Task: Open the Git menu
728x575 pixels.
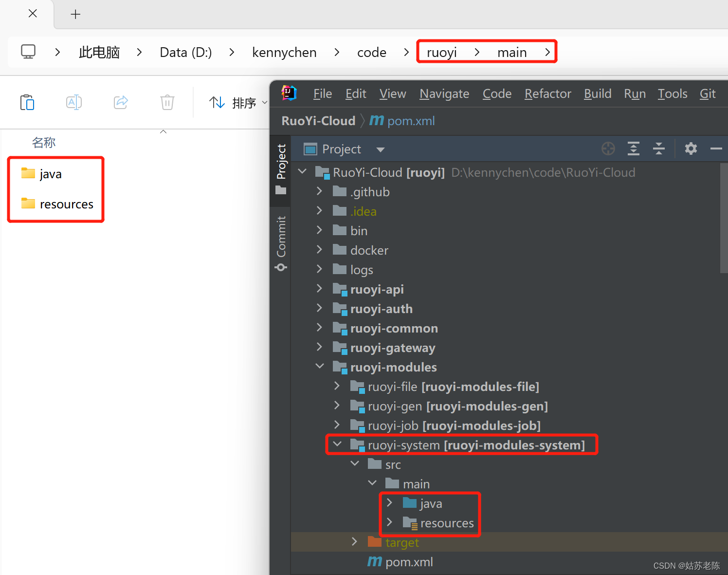Action: click(x=708, y=93)
